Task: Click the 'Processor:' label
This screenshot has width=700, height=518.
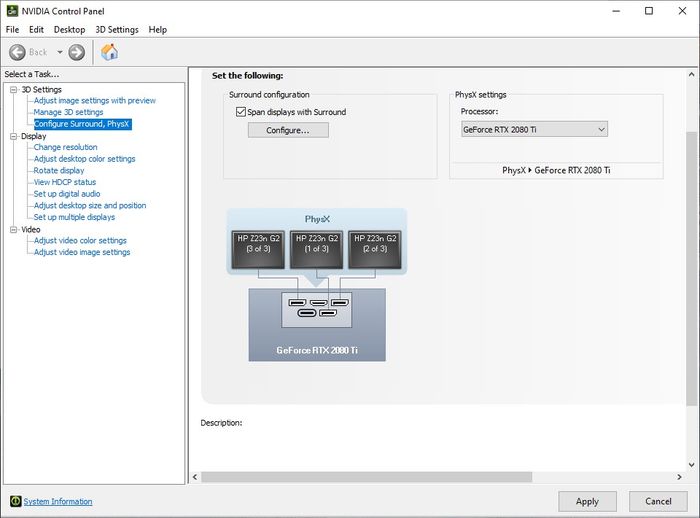Action: pyautogui.click(x=479, y=111)
